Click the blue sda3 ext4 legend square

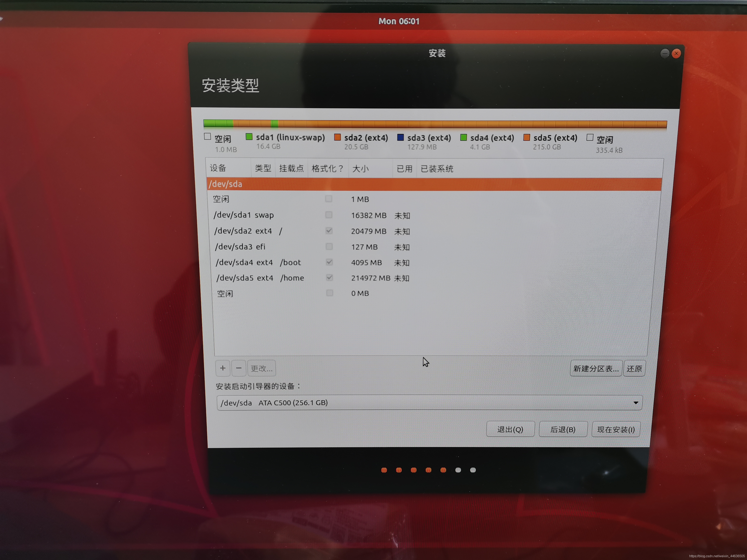point(401,137)
